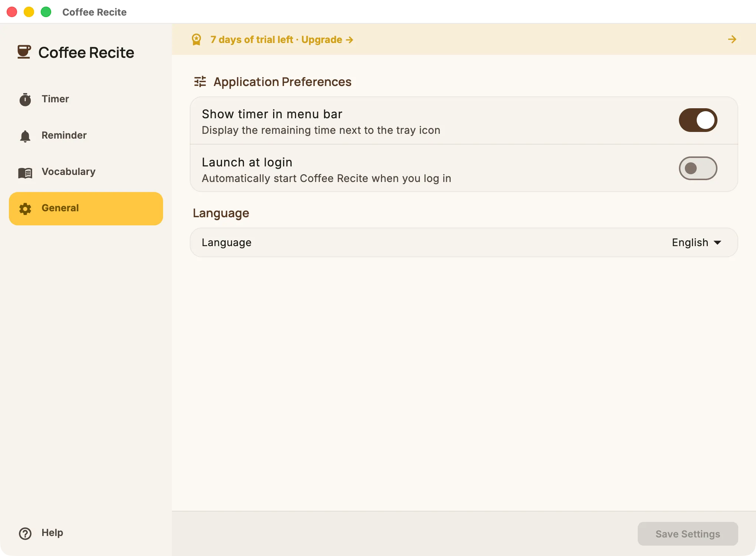Click the Help question mark icon
Screen dimensions: 756x556
[x=25, y=533]
